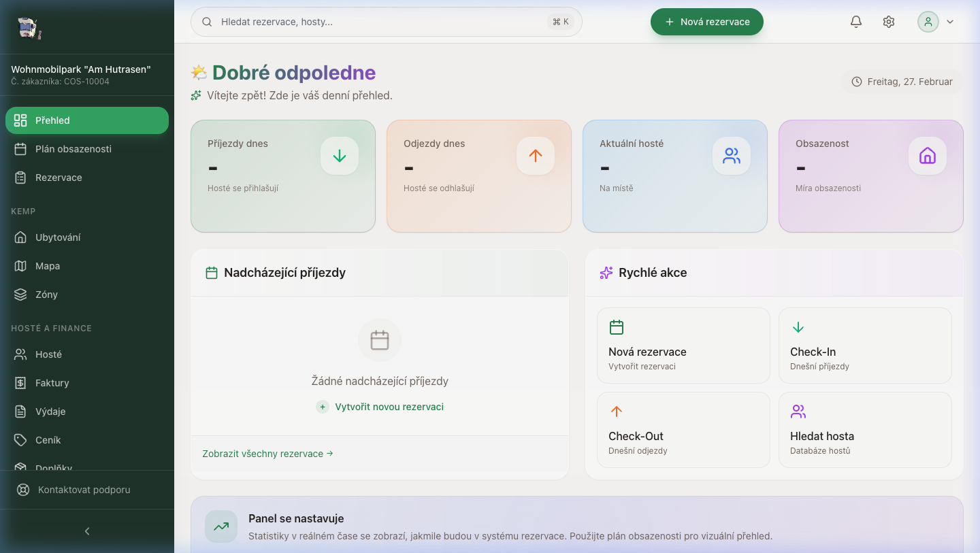Image resolution: width=980 pixels, height=553 pixels.
Task: Open the Zobrazit všechny rezervace link
Action: (x=267, y=453)
